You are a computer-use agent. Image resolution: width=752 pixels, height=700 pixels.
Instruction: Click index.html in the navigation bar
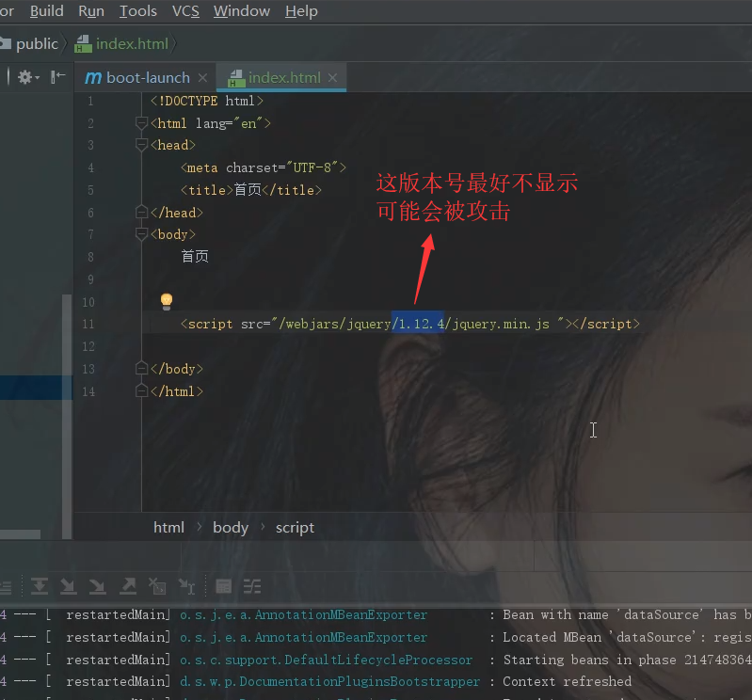tap(132, 44)
